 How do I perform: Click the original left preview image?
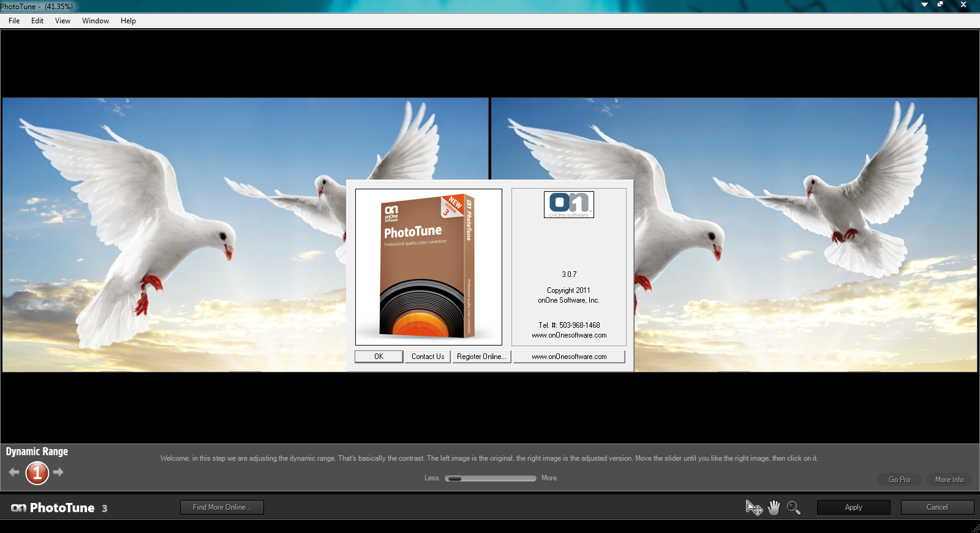[246, 235]
